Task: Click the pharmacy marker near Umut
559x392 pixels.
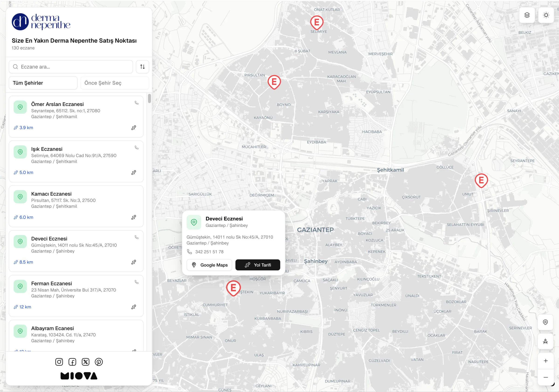Action: coord(481,181)
